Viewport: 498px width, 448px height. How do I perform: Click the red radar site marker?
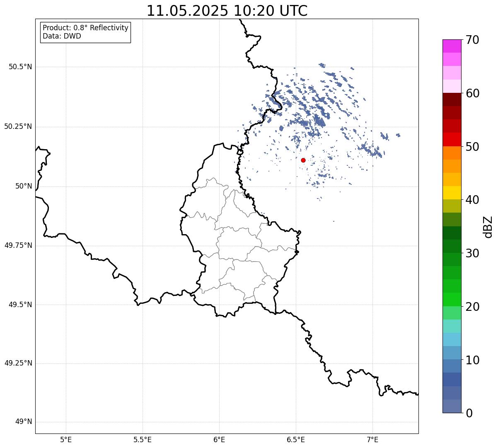[303, 160]
